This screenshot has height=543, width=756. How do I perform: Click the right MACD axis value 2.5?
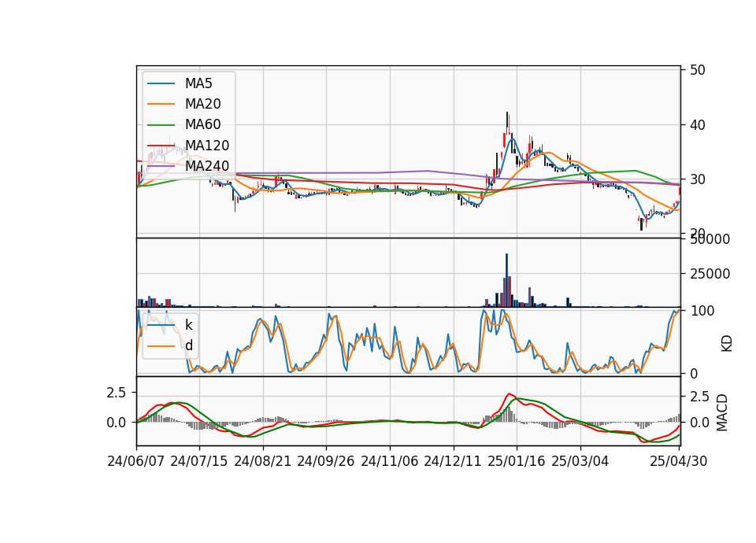click(699, 397)
